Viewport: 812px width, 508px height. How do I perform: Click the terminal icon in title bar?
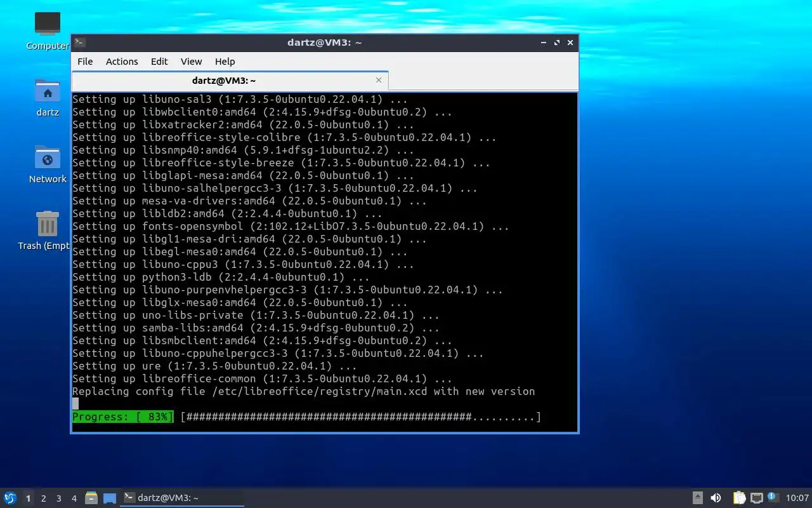click(80, 43)
